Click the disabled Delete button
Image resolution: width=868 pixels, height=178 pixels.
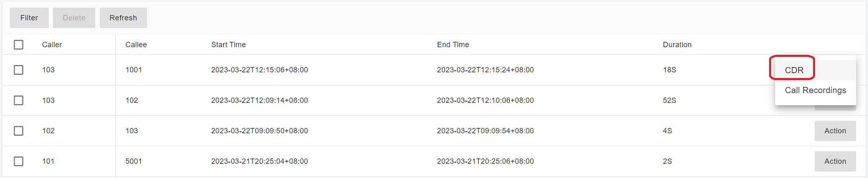pos(74,18)
